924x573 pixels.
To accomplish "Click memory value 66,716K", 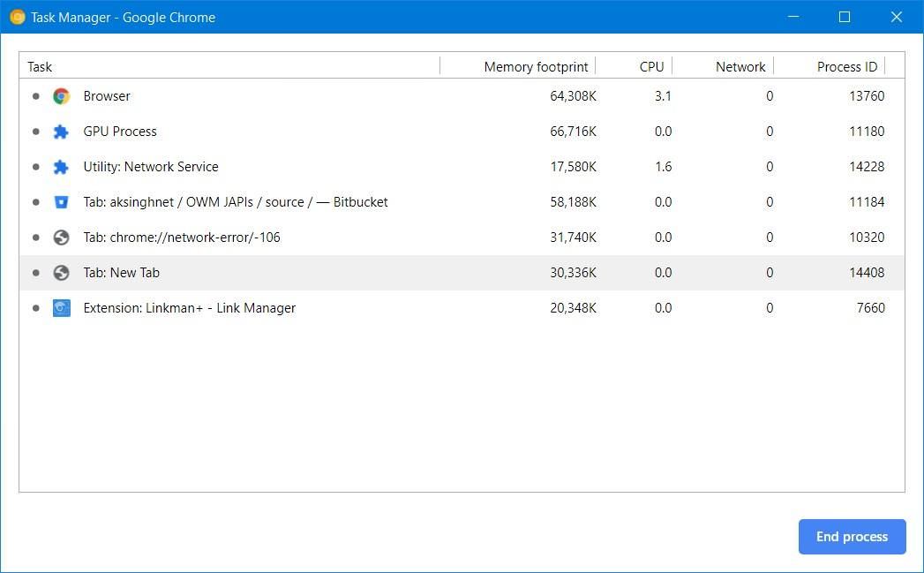I will tap(573, 132).
